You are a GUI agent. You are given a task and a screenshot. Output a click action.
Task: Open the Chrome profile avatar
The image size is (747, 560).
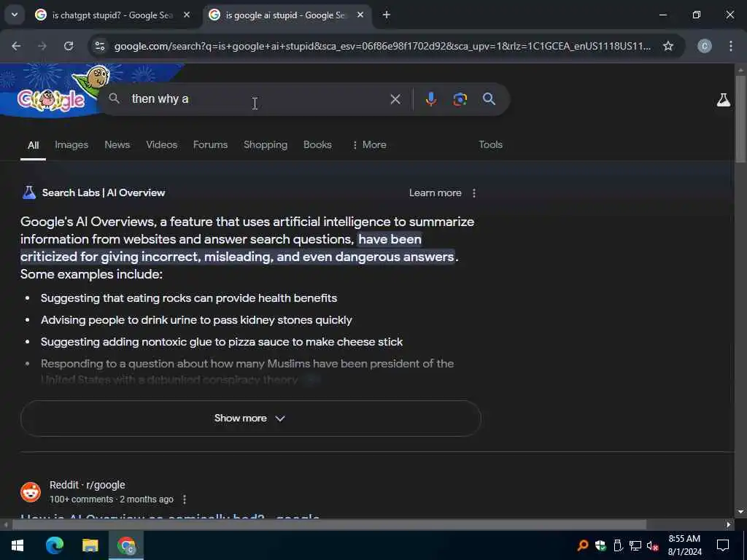tap(705, 46)
